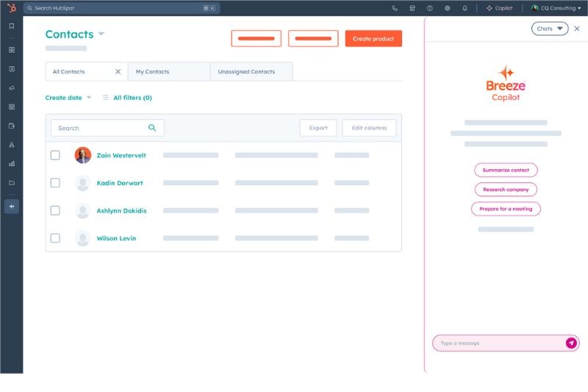Screen dimensions: 588x392
Task: Click the Search HubSpot field
Action: (121, 8)
